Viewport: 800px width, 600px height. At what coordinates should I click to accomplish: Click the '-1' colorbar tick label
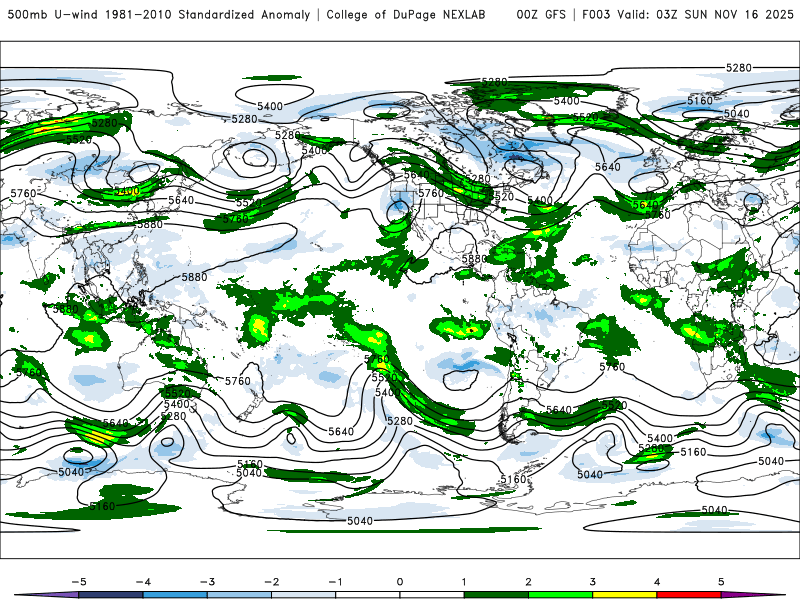click(335, 582)
